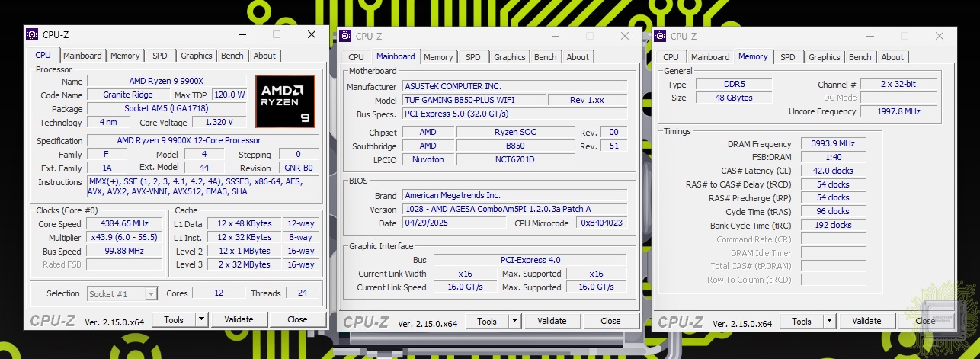This screenshot has height=359, width=980.
Task: Click the 48 GBytes memory size value
Action: (733, 98)
